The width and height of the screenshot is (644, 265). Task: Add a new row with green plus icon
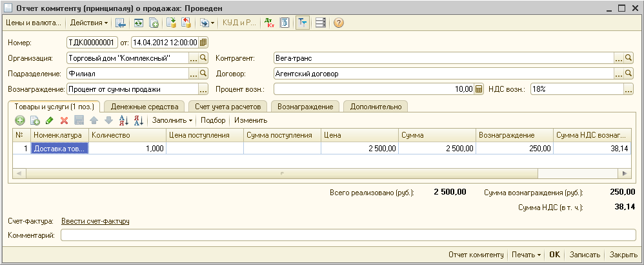click(20, 121)
